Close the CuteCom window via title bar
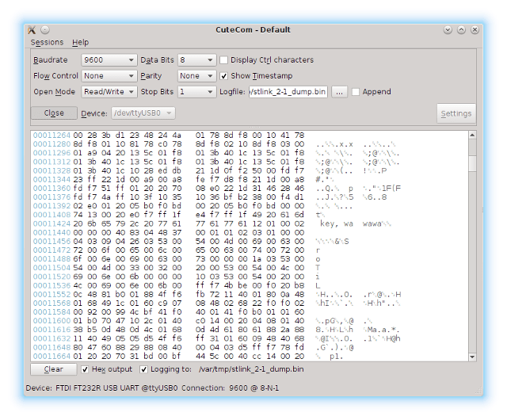The image size is (507, 420). pos(475,30)
